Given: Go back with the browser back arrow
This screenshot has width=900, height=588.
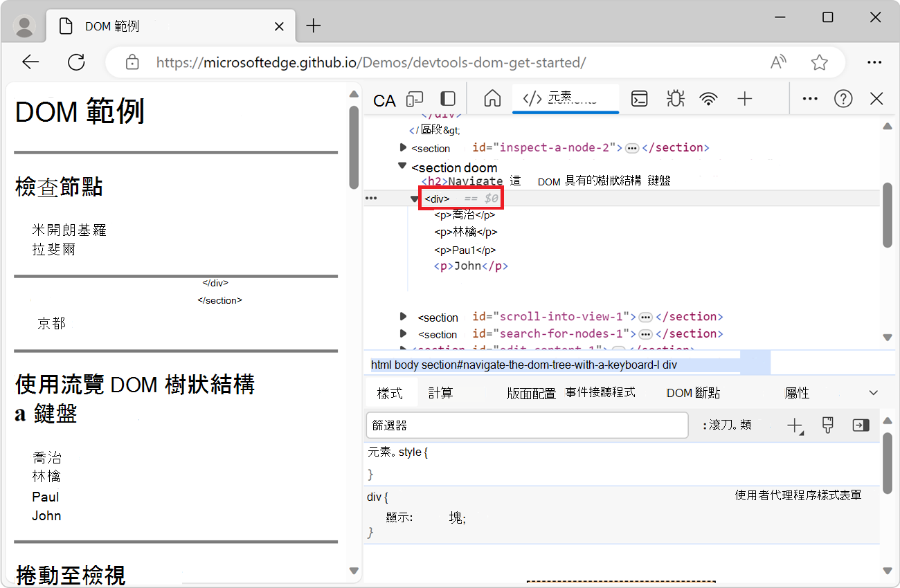Looking at the screenshot, I should (x=30, y=62).
